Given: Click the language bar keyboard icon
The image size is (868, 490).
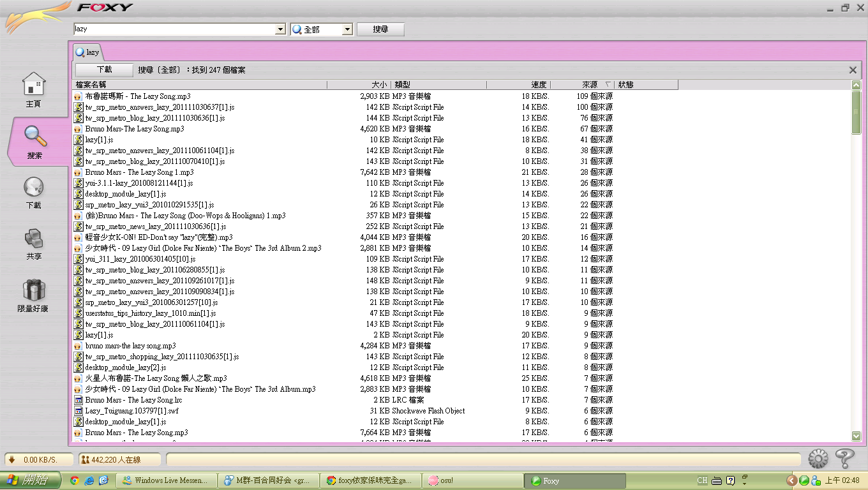Looking at the screenshot, I should tap(717, 480).
